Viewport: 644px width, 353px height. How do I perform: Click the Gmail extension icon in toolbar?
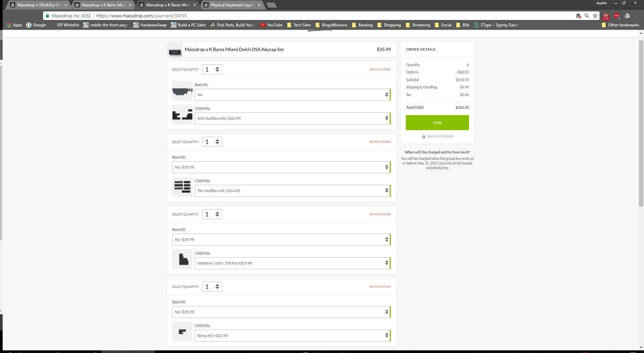[606, 16]
